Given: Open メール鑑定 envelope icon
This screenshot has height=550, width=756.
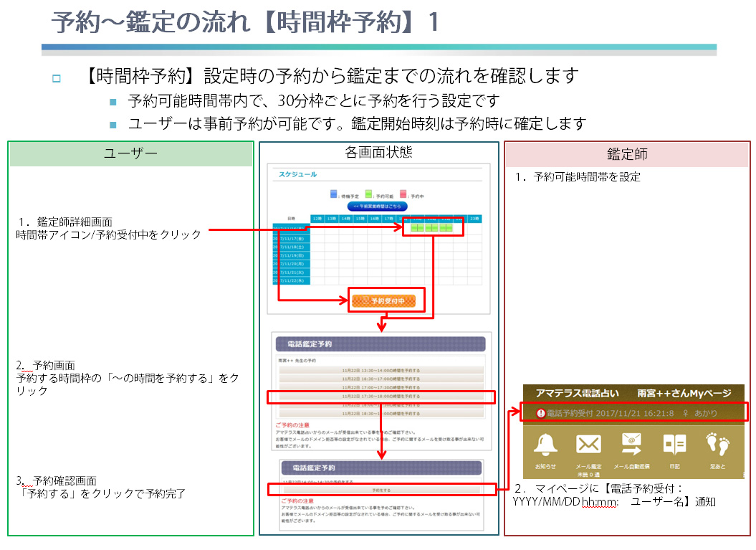Looking at the screenshot, I should [588, 445].
